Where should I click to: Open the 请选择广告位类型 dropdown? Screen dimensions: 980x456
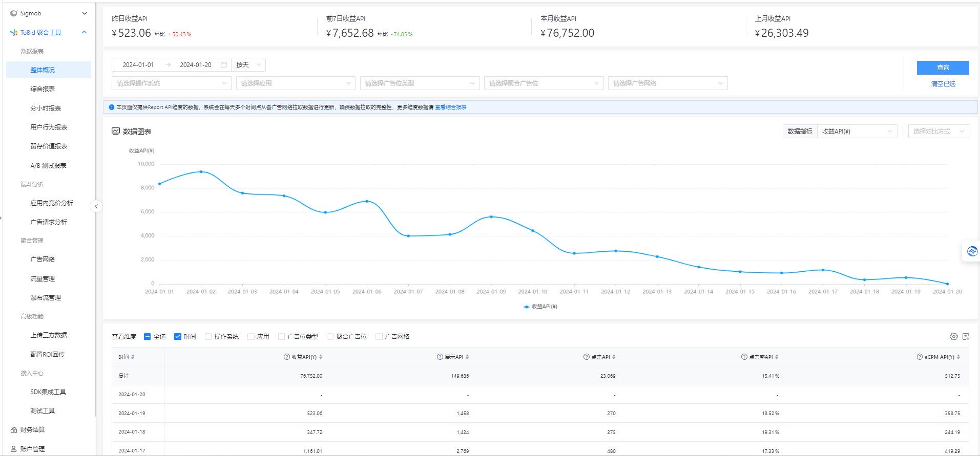(x=420, y=83)
